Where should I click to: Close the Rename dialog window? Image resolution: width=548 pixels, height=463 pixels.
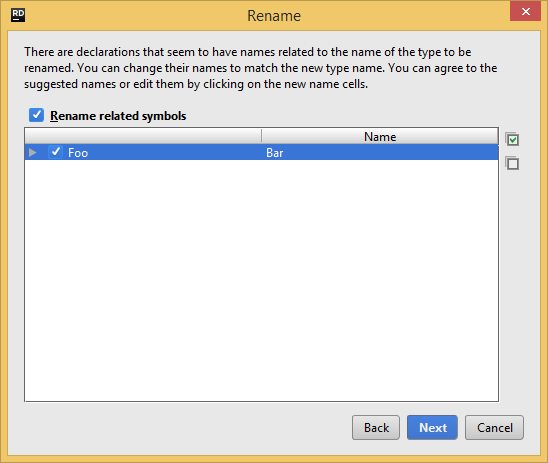pyautogui.click(x=525, y=12)
